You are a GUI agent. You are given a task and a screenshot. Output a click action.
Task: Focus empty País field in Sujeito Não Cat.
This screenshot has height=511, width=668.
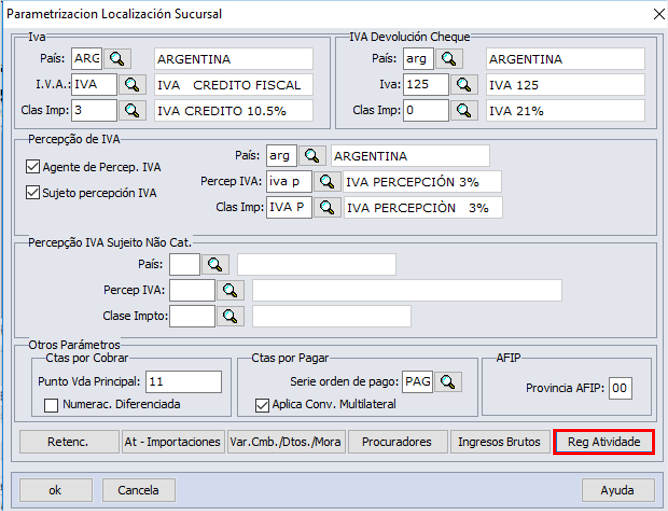coord(184,264)
